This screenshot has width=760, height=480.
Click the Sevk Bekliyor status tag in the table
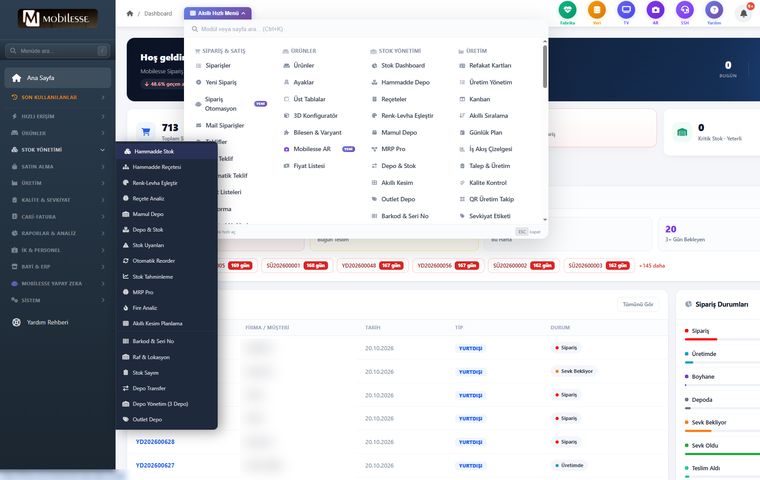pyautogui.click(x=574, y=371)
